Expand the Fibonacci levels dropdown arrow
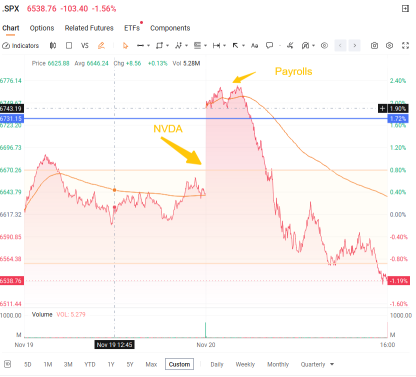 tap(205, 46)
